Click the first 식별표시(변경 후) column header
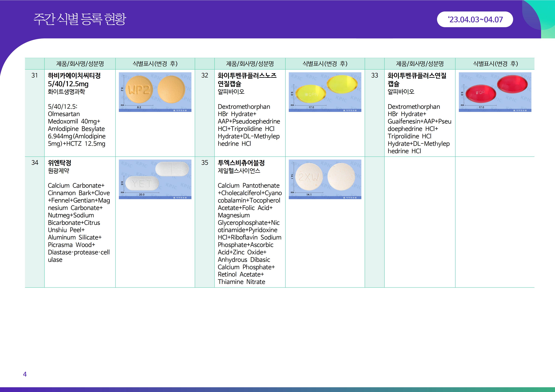Viewport: 555px width, 392px height. [155, 64]
